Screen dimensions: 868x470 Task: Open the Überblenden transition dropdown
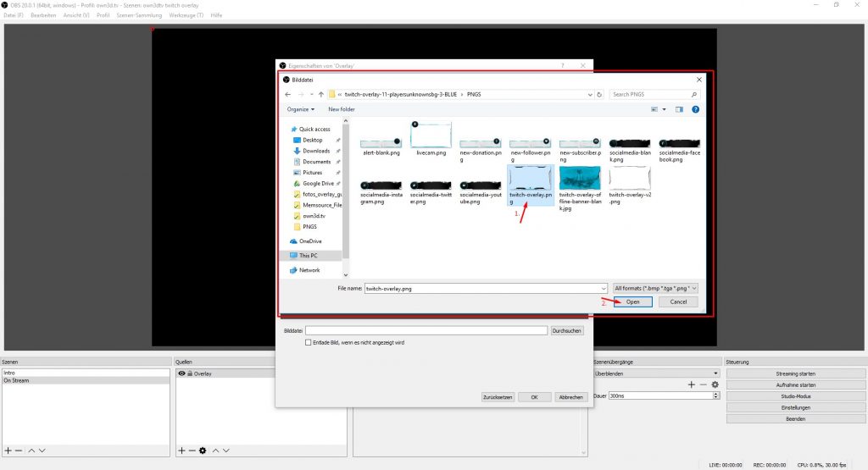pos(656,373)
